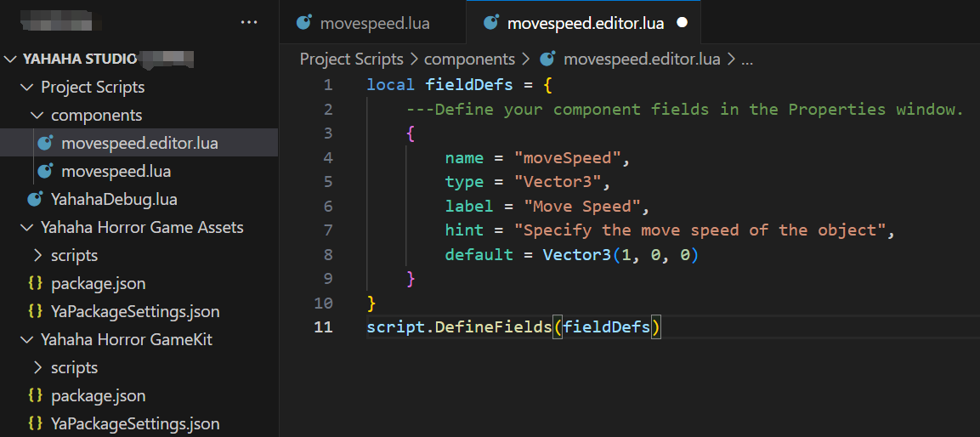Click Project Scripts in the breadcrumb path

pyautogui.click(x=351, y=59)
